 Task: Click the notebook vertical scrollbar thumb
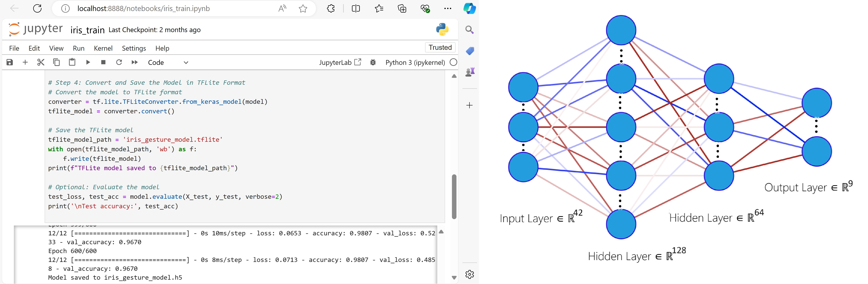[x=454, y=197]
